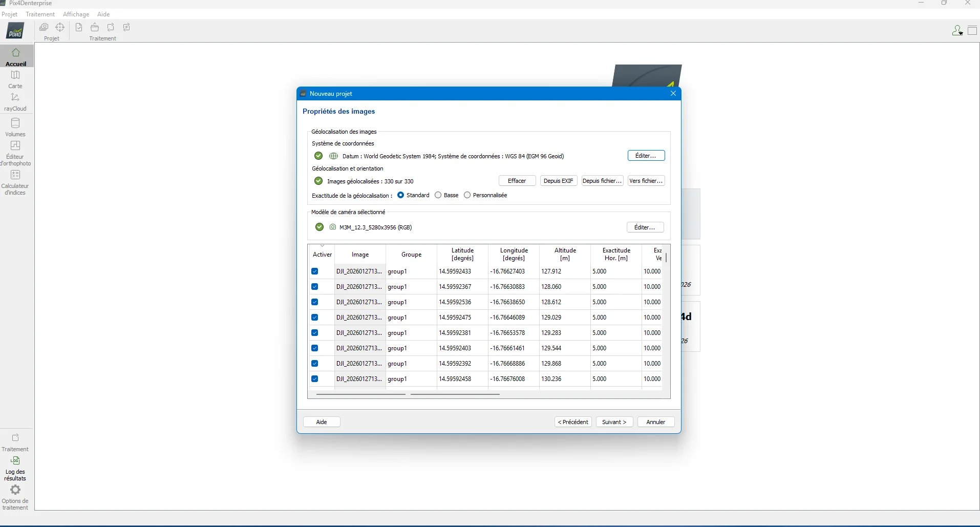Toggle the checkbox for altitude 129.029 row
Viewport: 980px width, 527px height.
[x=315, y=318]
